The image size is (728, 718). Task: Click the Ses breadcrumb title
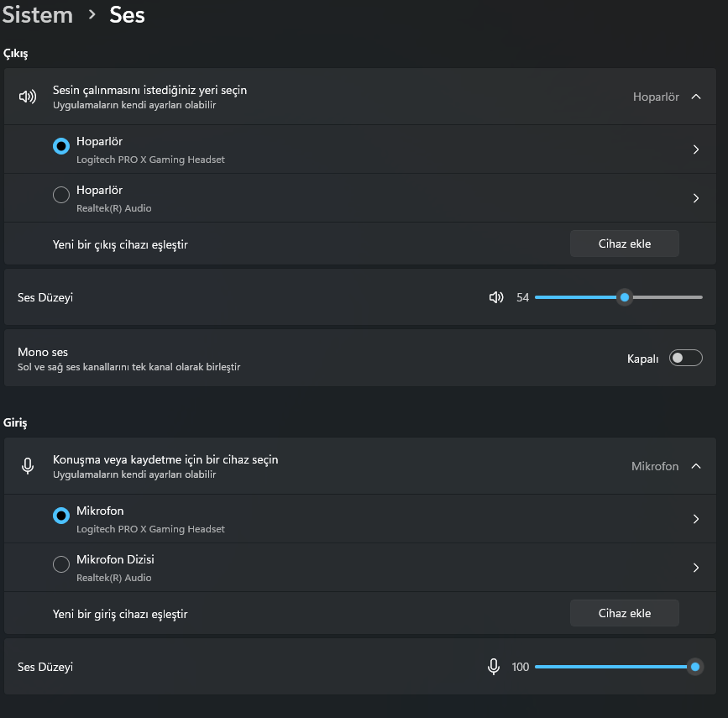[x=127, y=14]
